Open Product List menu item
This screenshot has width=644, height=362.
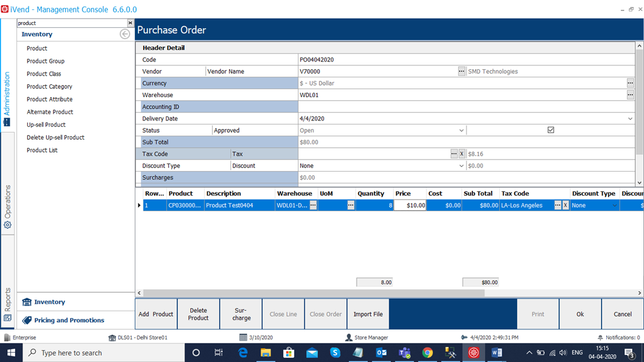42,150
